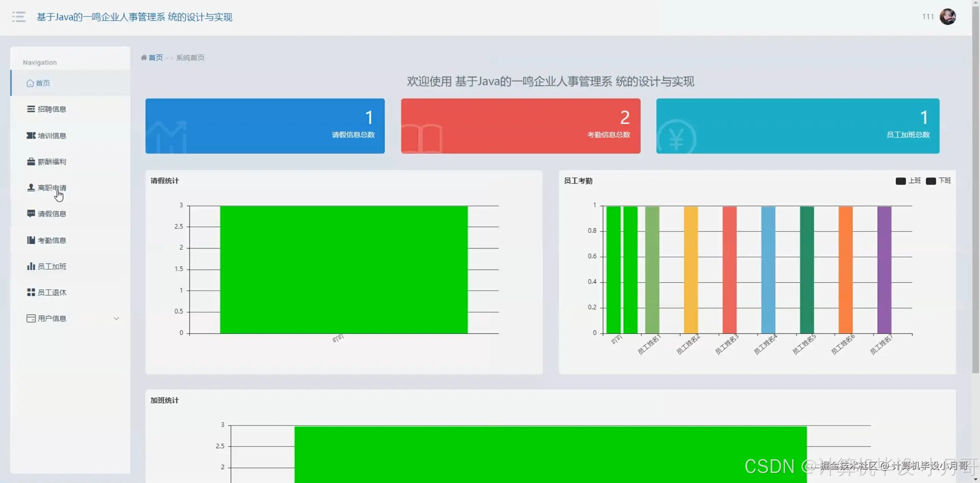Click the 请假信息 chat bubble icon
Image resolution: width=980 pixels, height=483 pixels.
click(31, 214)
